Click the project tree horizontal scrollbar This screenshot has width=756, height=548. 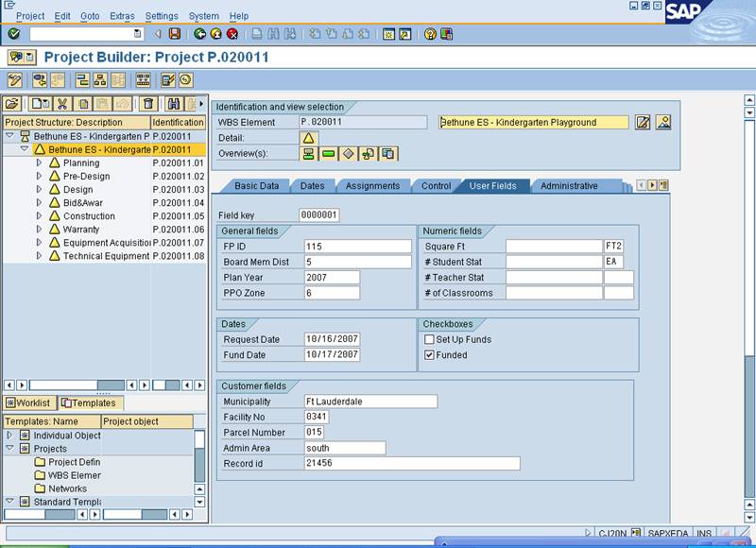tap(77, 385)
